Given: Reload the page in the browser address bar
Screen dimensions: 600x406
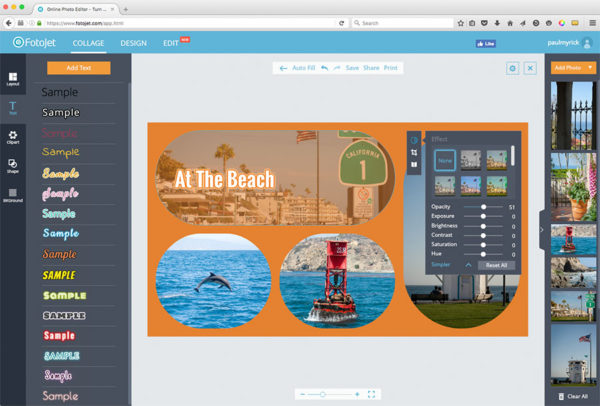Looking at the screenshot, I should 341,23.
